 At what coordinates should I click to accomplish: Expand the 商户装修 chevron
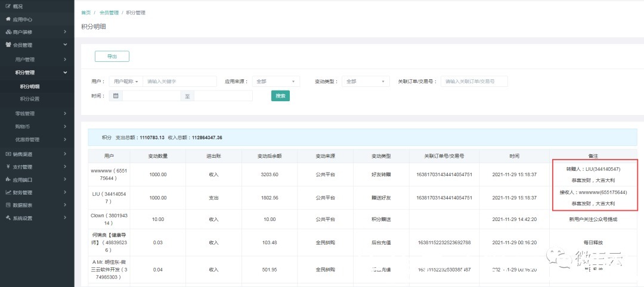[65, 32]
